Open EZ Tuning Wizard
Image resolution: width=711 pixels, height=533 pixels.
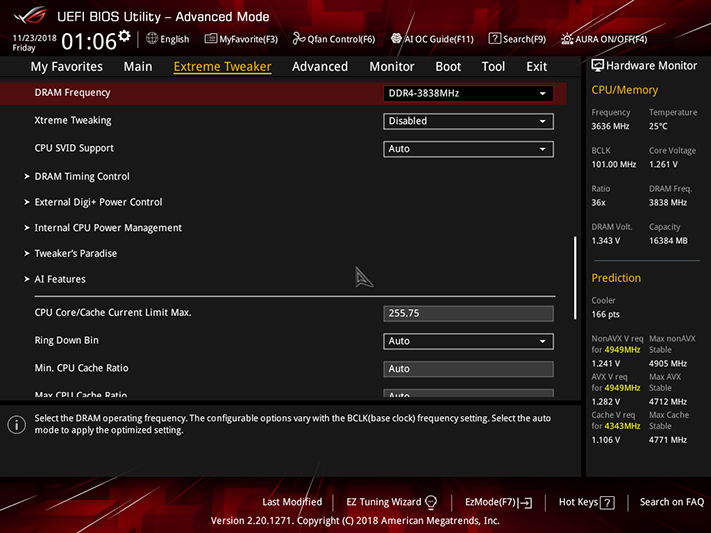384,502
